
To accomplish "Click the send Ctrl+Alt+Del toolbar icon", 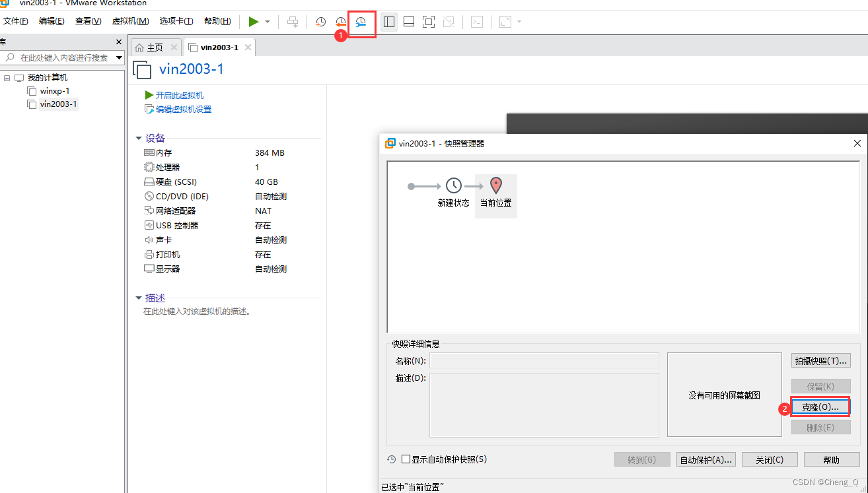I will (293, 22).
